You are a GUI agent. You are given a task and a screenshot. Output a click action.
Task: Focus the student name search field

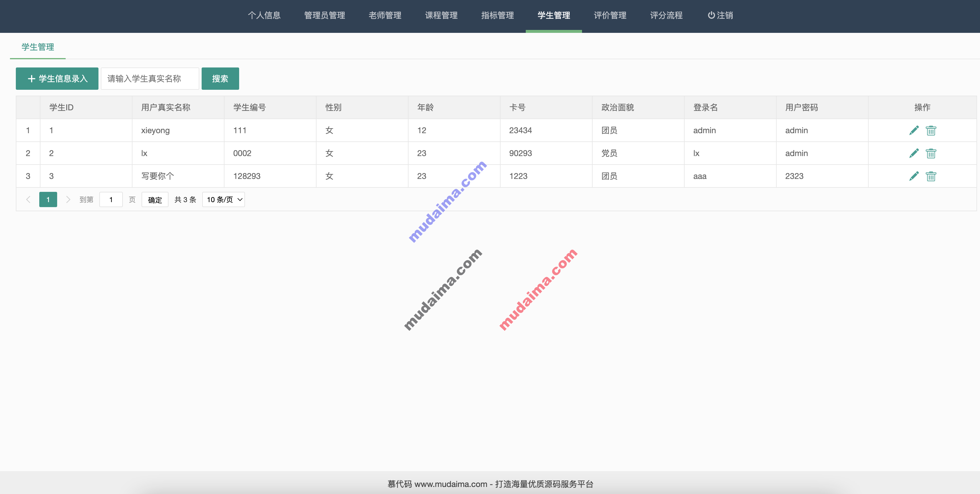150,78
